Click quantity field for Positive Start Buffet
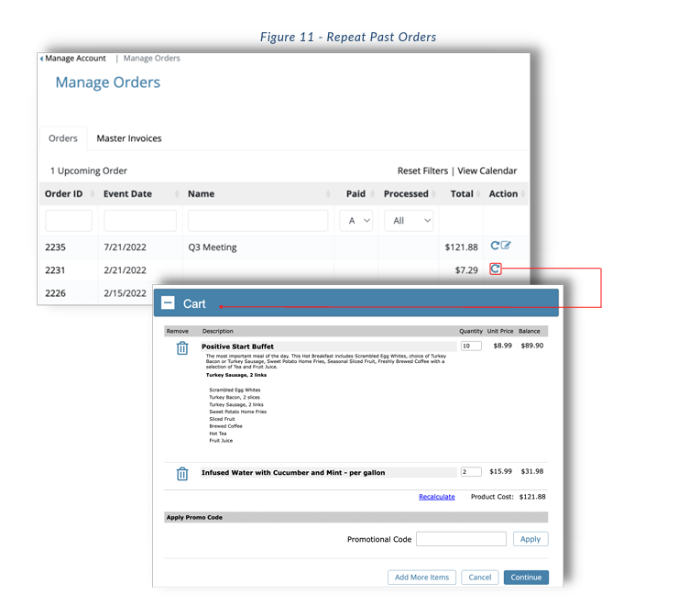This screenshot has height=605, width=700. pos(471,346)
